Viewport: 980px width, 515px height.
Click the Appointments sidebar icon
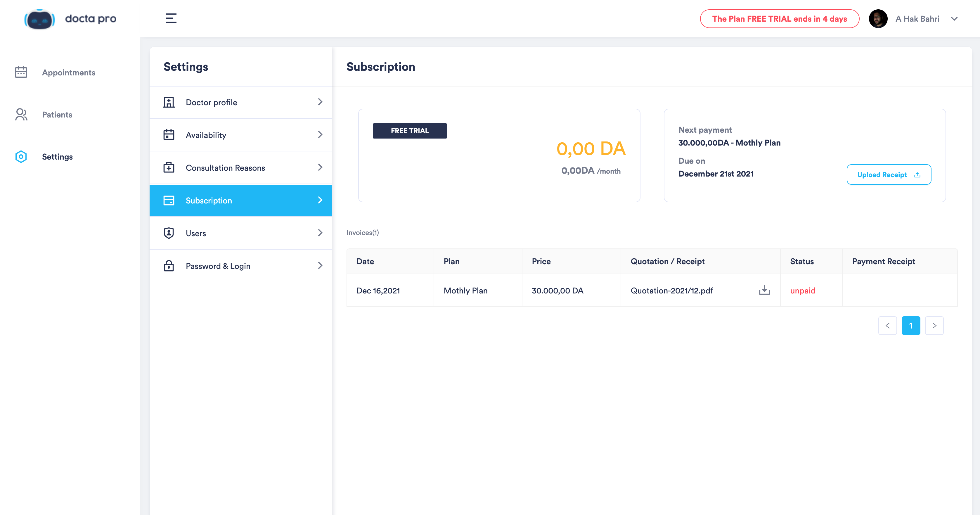[x=21, y=72]
